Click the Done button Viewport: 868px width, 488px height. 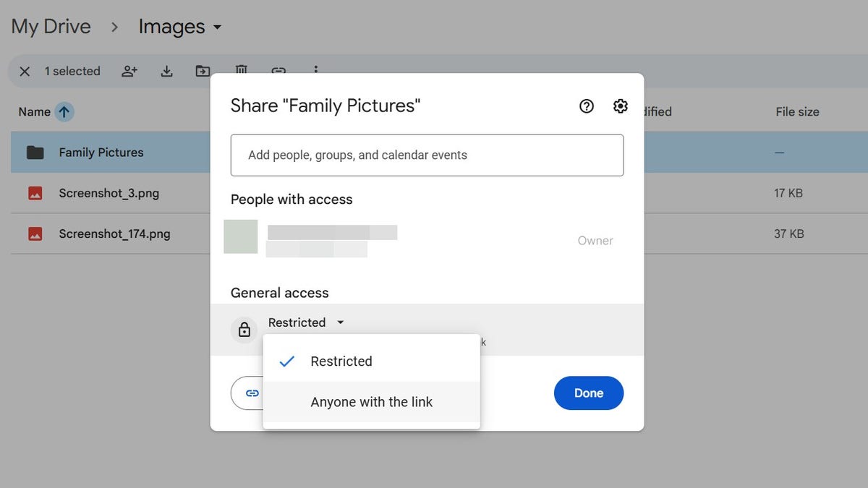(588, 393)
